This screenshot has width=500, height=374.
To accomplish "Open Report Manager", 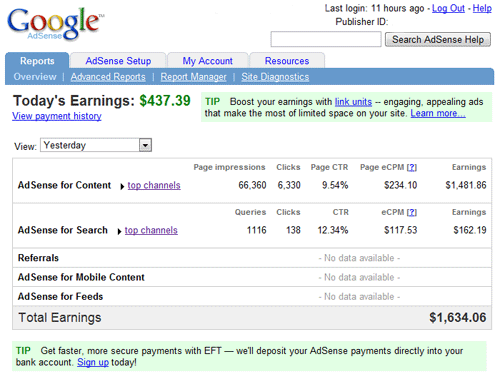I will [x=193, y=77].
